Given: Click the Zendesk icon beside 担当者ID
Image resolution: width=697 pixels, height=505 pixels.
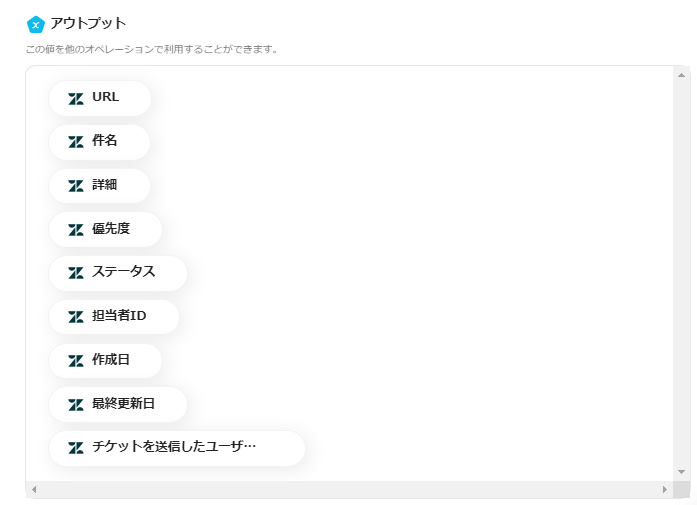Looking at the screenshot, I should click(76, 317).
